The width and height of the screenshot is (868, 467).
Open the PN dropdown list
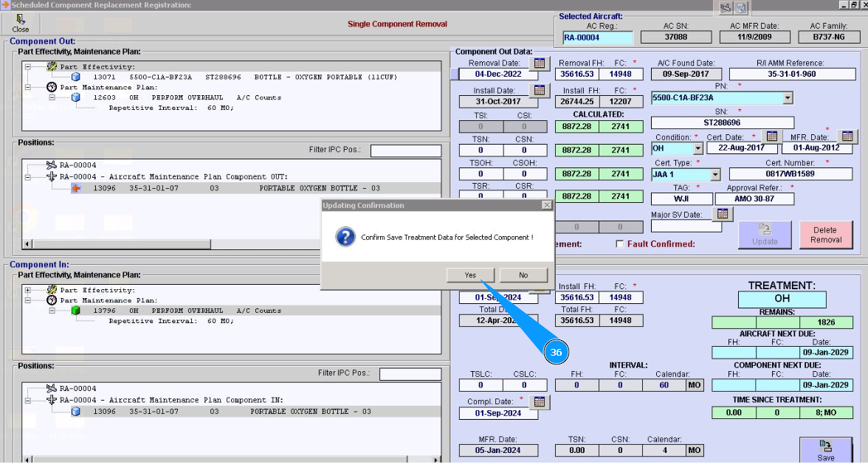click(787, 98)
